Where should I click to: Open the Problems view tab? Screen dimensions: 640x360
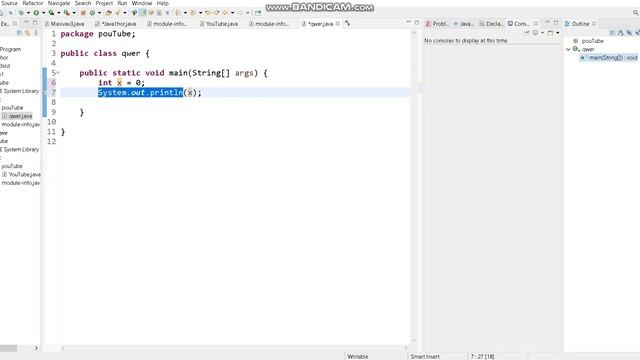click(437, 24)
